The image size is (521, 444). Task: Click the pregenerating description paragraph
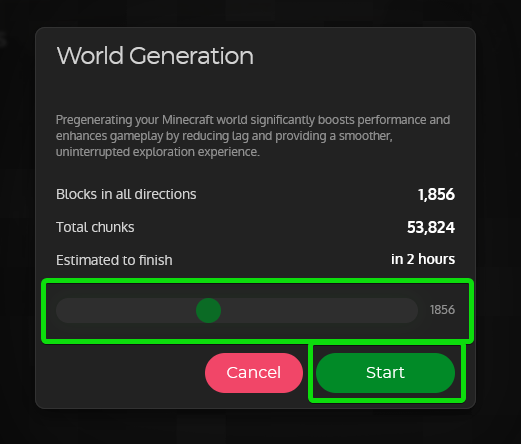coord(253,136)
